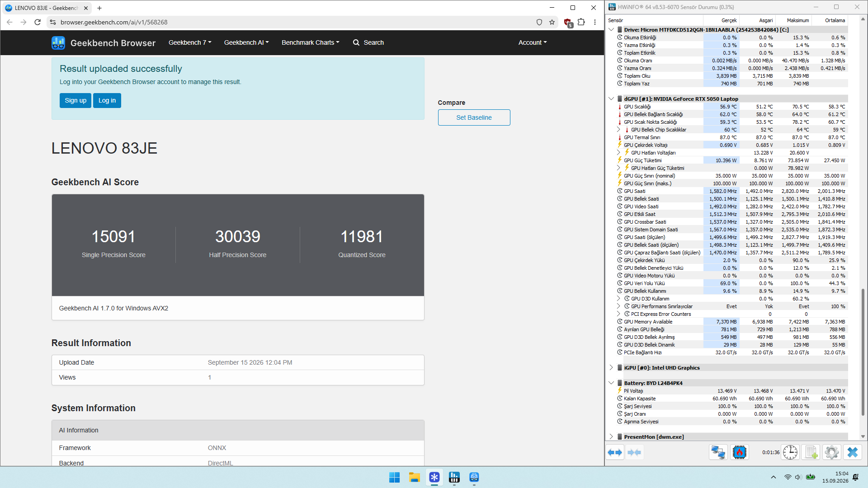The height and width of the screenshot is (488, 868).
Task: Open the taskbar clock and date
Action: click(x=835, y=477)
